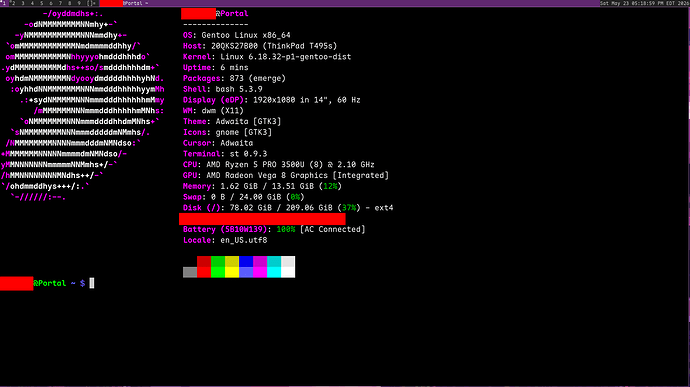This screenshot has width=690, height=387.
Task: Click the dwm layout symbol []=
Action: click(91, 3)
